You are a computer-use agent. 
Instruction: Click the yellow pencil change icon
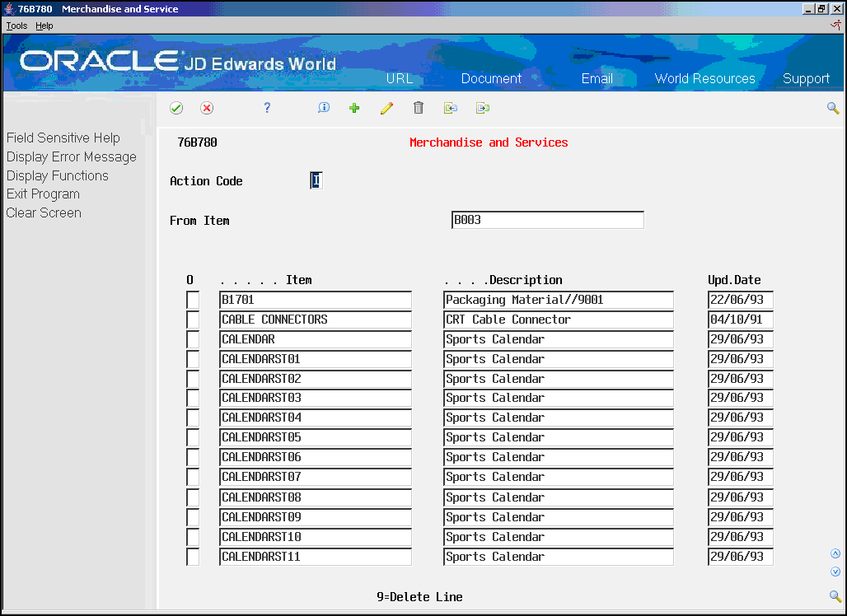[x=386, y=108]
